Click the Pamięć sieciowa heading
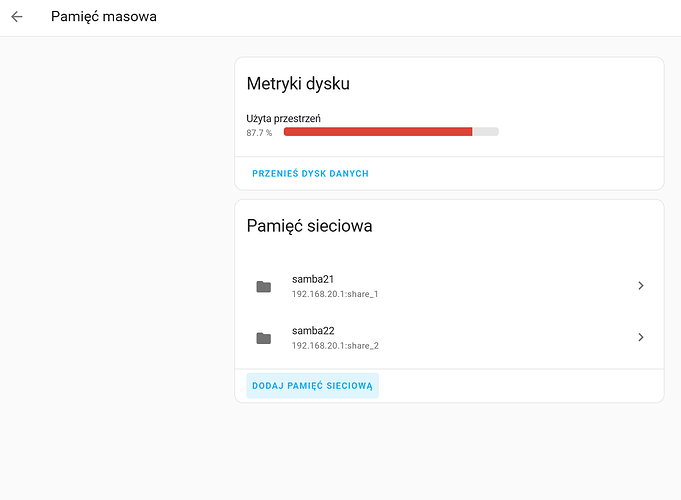Viewport: 681px width, 500px height. pos(309,226)
